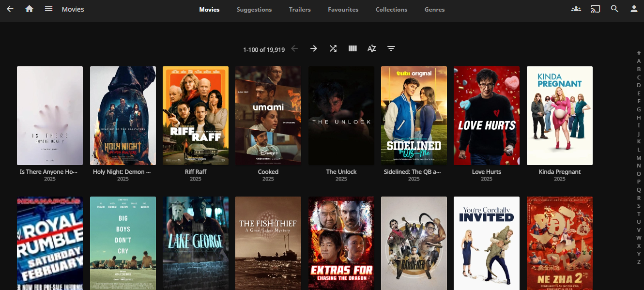Open the Big Boys Don't Cry poster

123,243
